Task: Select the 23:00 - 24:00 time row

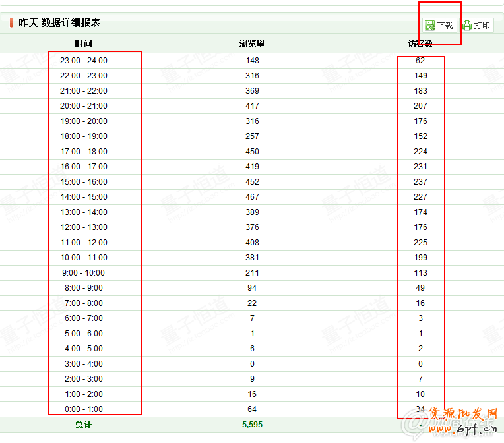Action: pyautogui.click(x=83, y=61)
